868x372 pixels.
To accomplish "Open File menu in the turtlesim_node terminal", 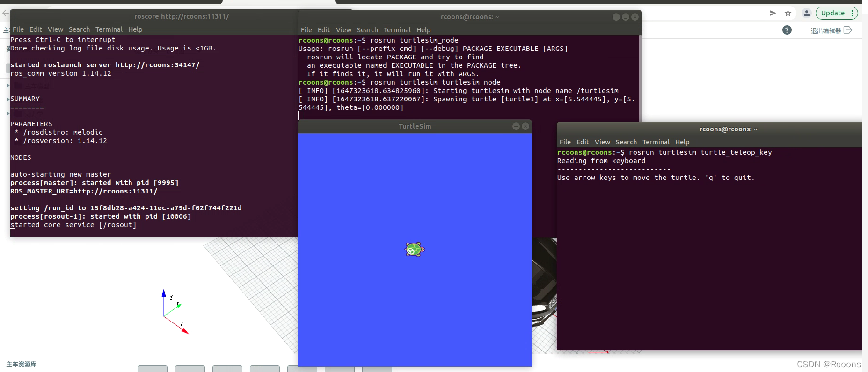I will (x=306, y=30).
